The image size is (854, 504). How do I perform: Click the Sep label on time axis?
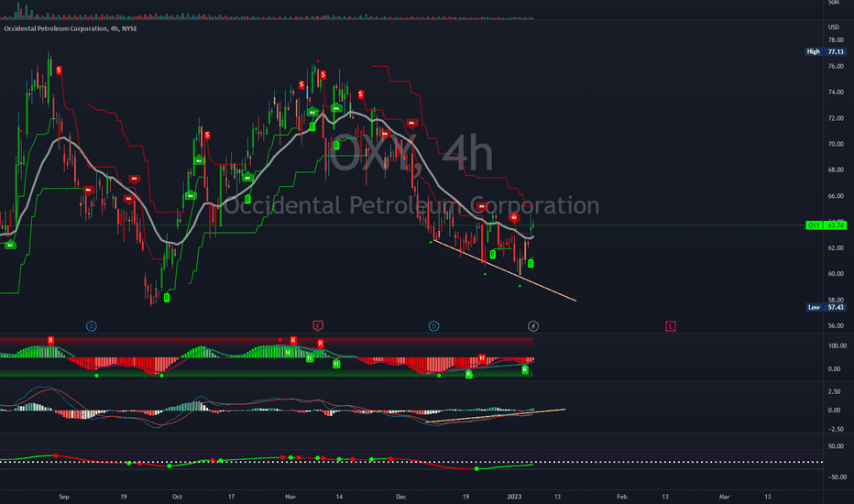[x=64, y=497]
